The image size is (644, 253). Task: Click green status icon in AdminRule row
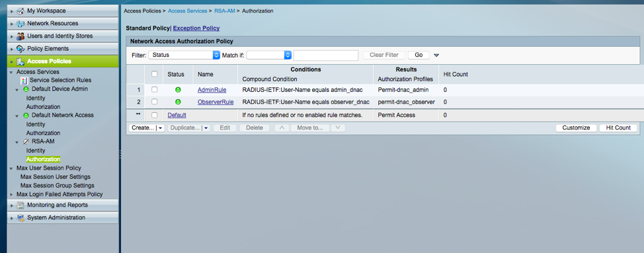pos(178,89)
